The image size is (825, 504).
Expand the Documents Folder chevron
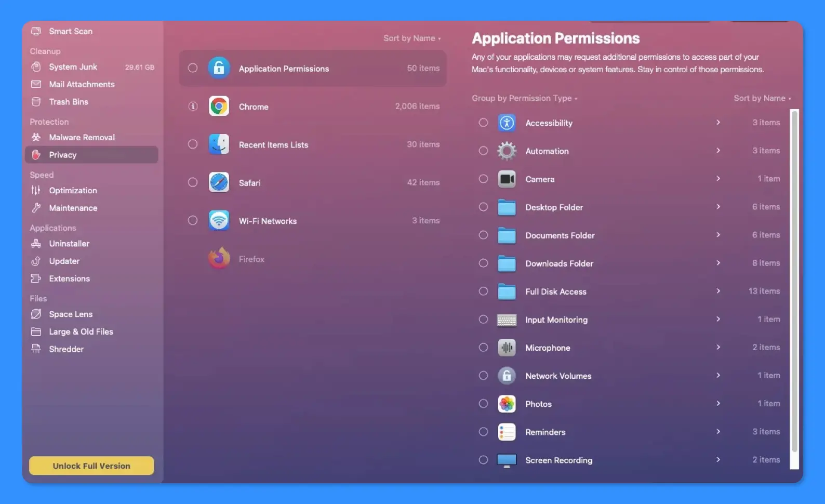coord(718,235)
